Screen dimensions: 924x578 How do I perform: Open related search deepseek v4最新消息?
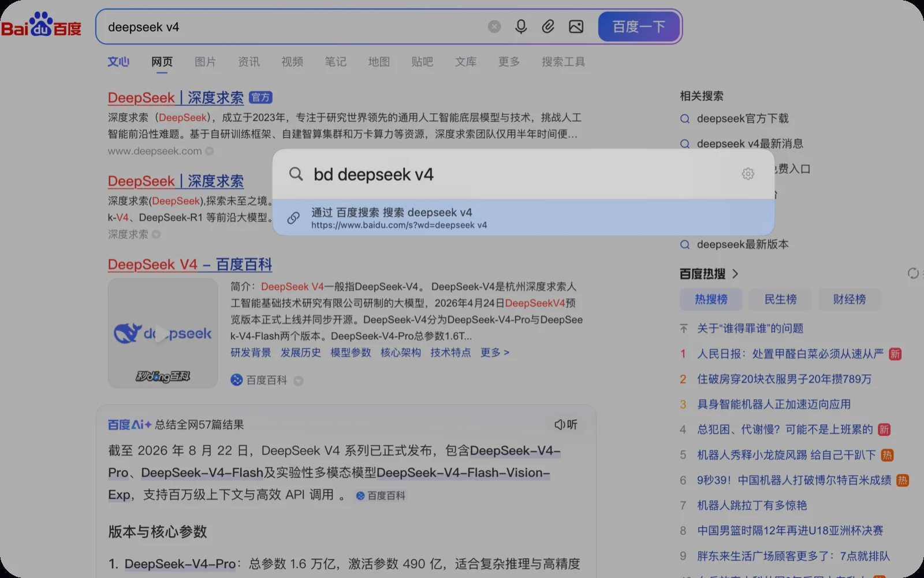pyautogui.click(x=750, y=143)
